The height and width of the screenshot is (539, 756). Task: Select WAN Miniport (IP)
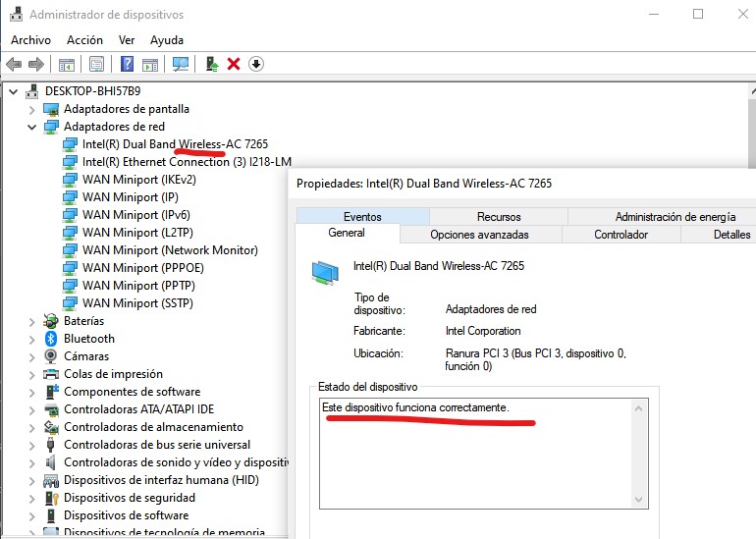[131, 197]
